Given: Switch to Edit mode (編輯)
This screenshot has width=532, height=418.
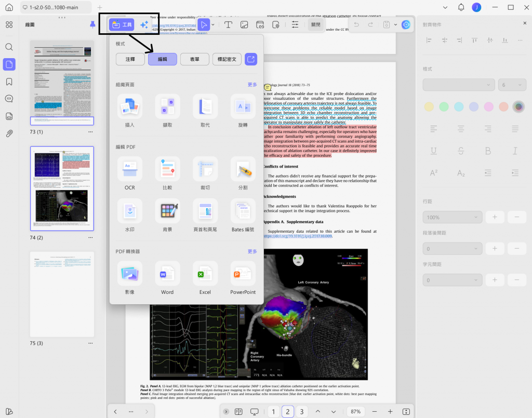Looking at the screenshot, I should click(163, 59).
